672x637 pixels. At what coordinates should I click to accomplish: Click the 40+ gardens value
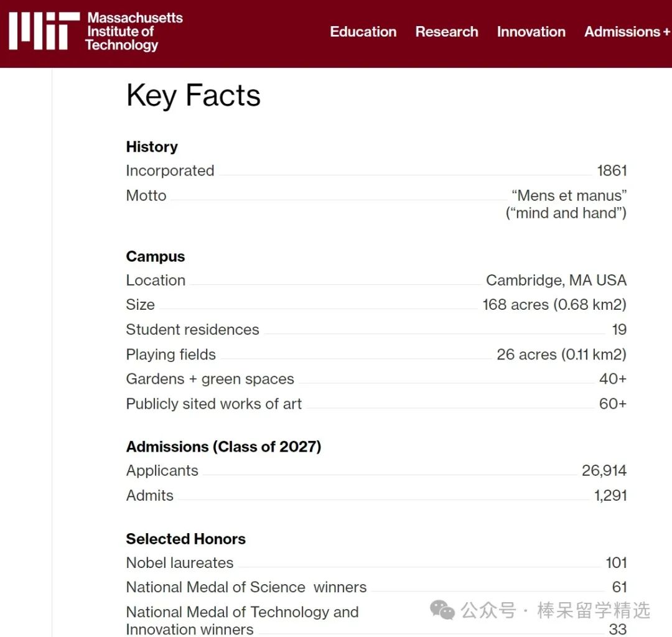pos(613,379)
